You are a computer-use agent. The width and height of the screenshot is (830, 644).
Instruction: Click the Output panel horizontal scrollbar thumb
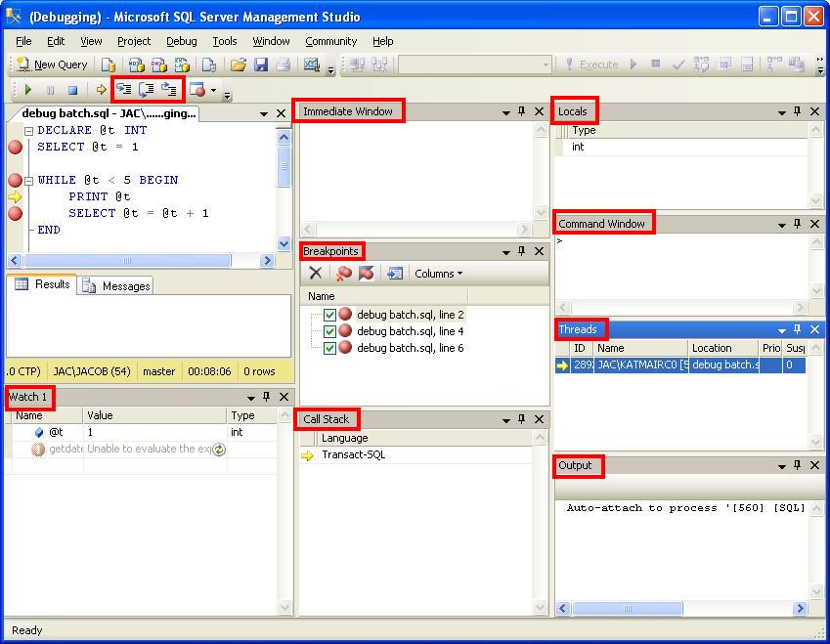pos(628,609)
